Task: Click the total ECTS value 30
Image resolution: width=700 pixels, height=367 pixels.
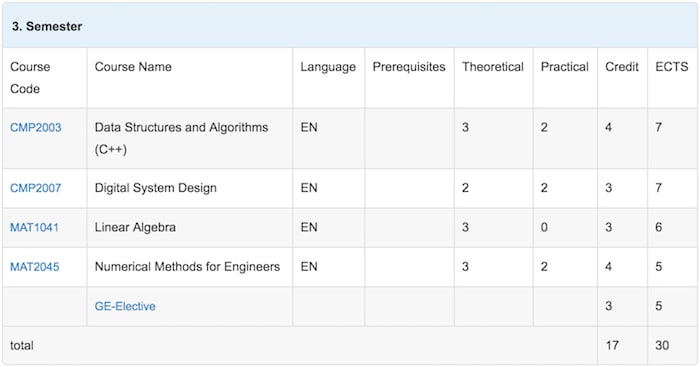Action: coord(662,346)
